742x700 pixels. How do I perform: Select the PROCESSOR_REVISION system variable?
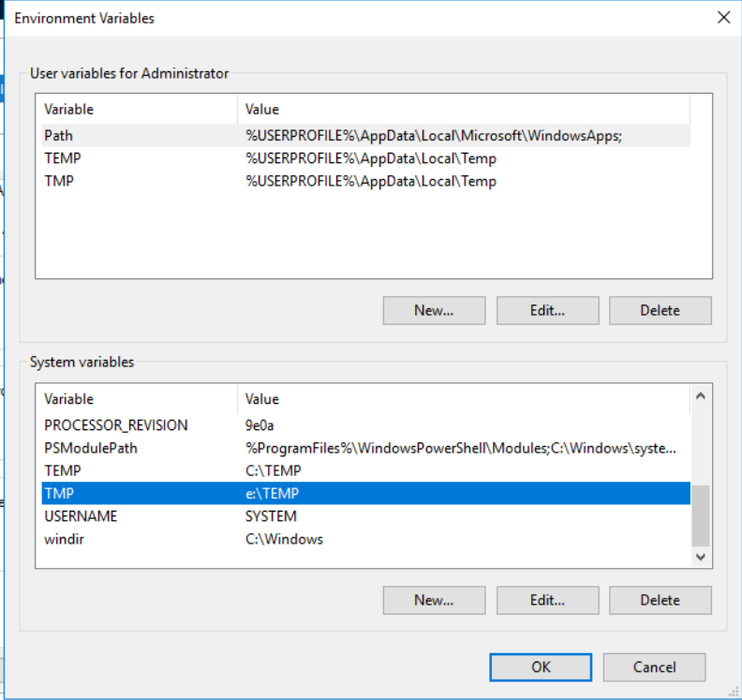tap(115, 425)
